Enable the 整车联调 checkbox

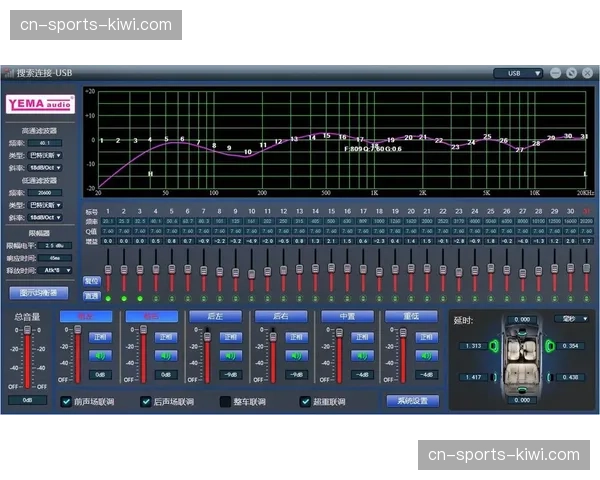coord(225,402)
